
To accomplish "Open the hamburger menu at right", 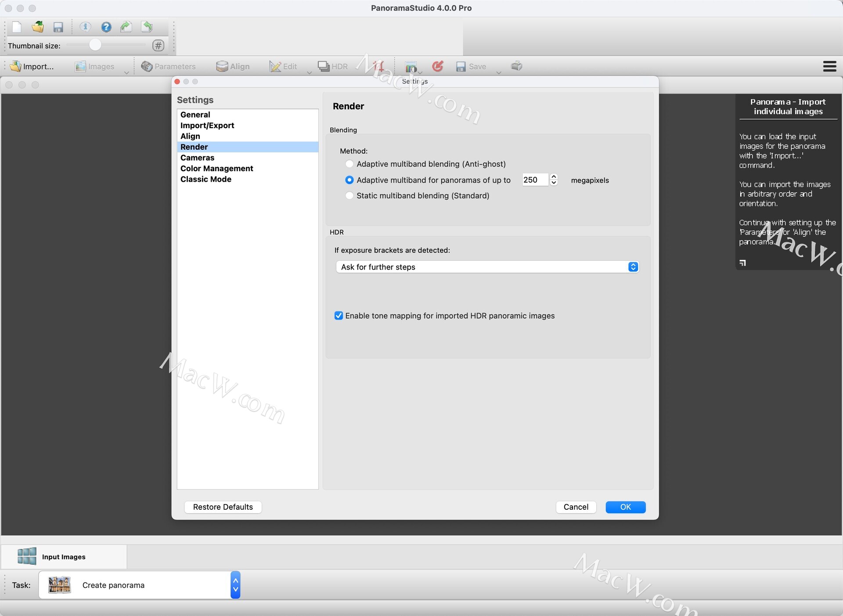I will point(829,66).
